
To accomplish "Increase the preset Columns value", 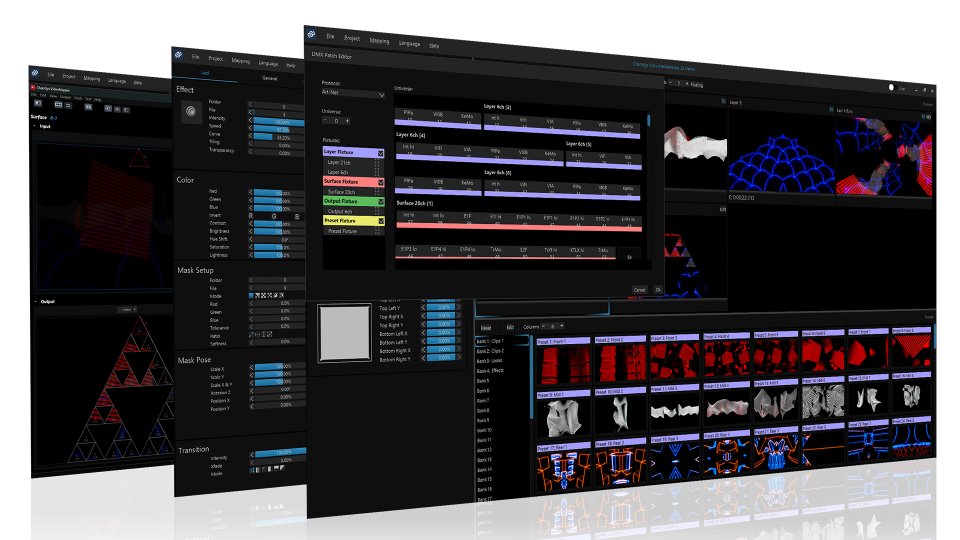I will [x=561, y=326].
